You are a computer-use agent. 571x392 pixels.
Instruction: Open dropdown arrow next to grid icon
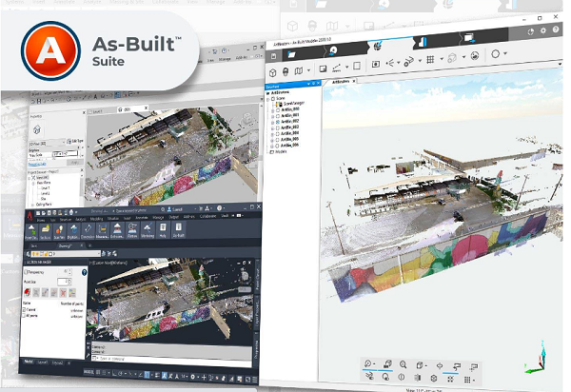coord(442,59)
